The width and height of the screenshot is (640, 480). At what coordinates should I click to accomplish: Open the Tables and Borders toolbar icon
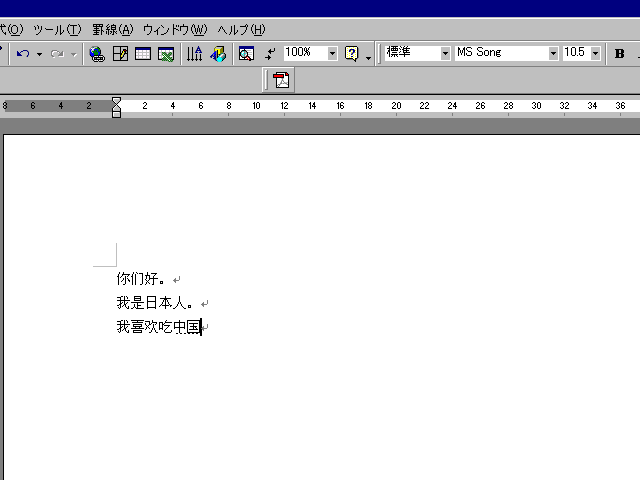tap(120, 53)
